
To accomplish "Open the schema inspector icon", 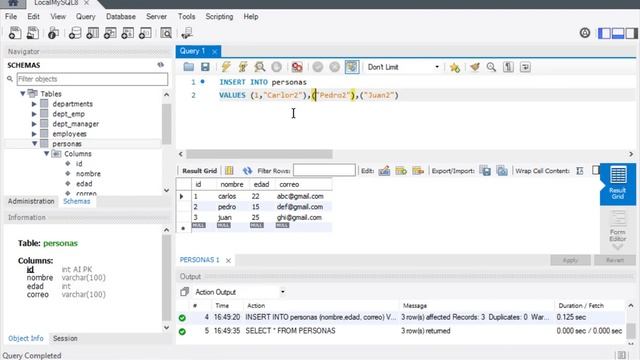I will tap(53, 33).
